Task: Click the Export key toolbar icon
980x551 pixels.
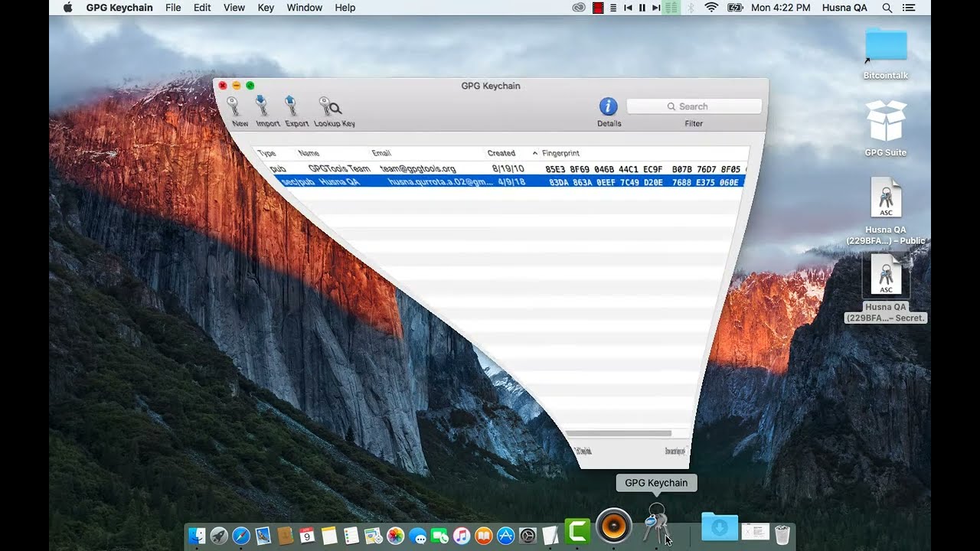Action: click(291, 106)
